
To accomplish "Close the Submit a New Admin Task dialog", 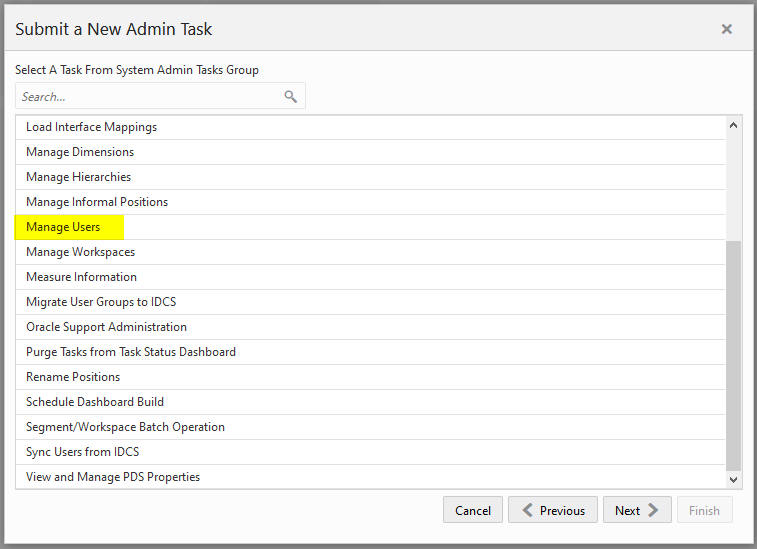I will pyautogui.click(x=726, y=29).
